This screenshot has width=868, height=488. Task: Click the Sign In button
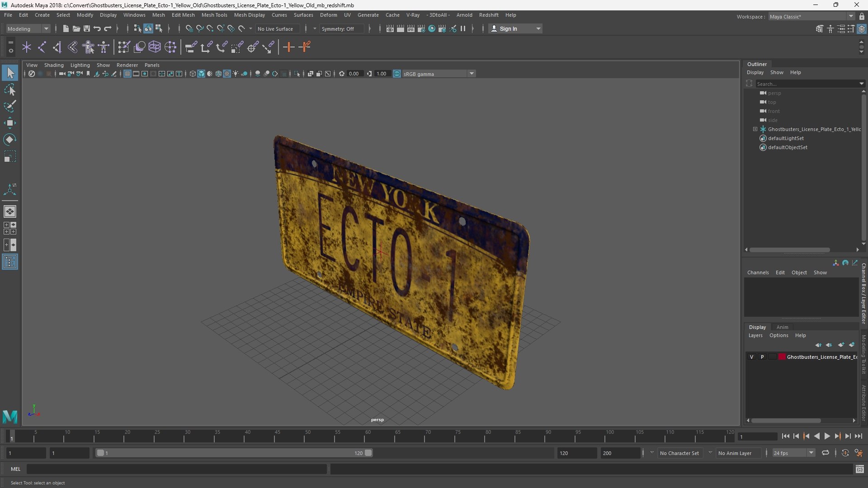click(x=515, y=28)
